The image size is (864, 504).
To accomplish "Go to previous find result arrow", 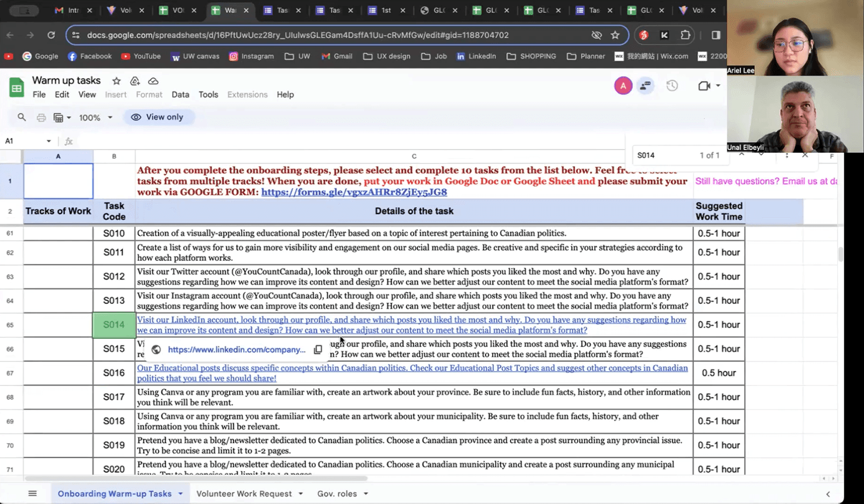I will click(x=741, y=155).
